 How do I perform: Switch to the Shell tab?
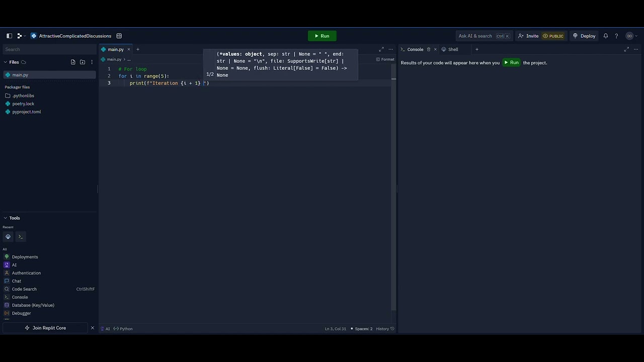450,49
